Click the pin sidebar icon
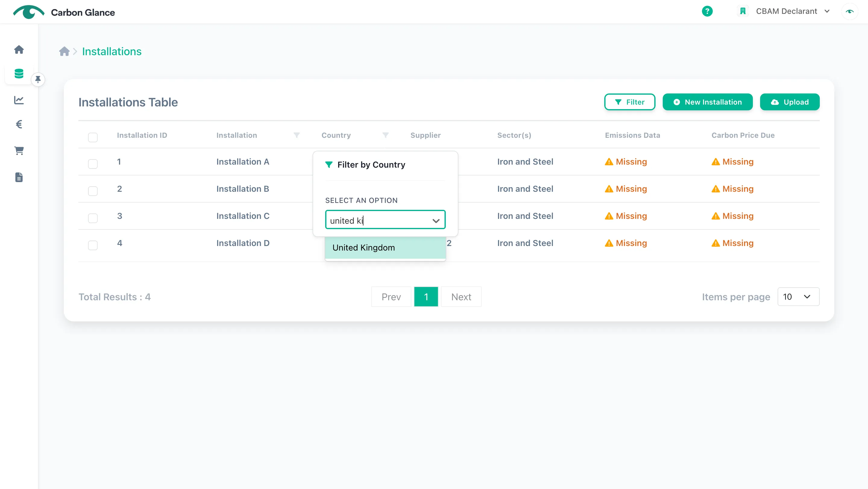868x489 pixels. (38, 80)
